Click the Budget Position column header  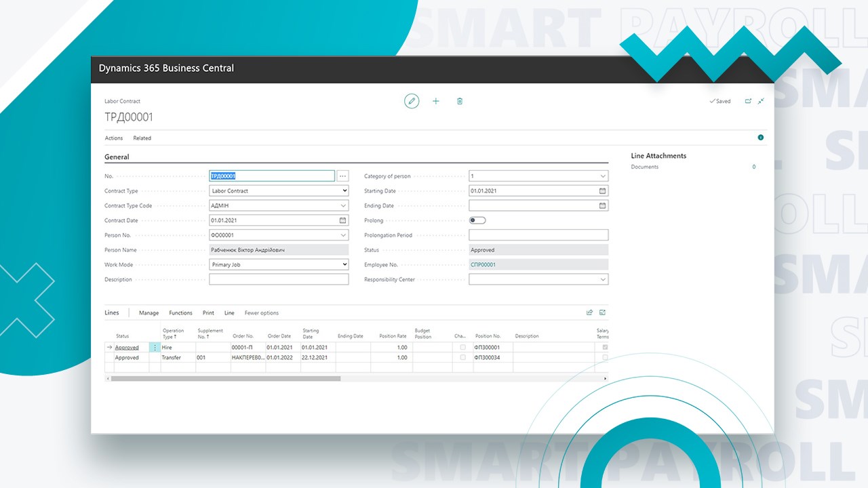click(x=423, y=333)
